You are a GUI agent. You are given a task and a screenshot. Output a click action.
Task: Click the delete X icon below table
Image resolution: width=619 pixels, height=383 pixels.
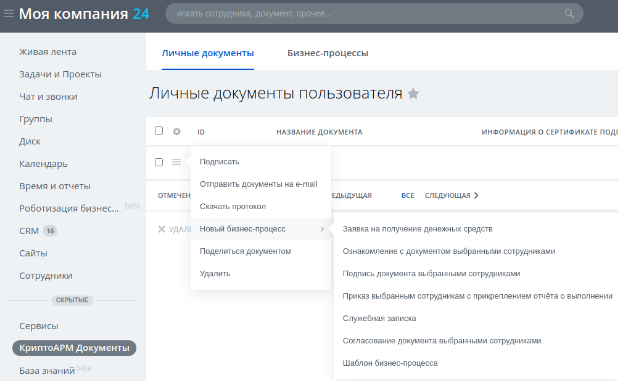(161, 229)
